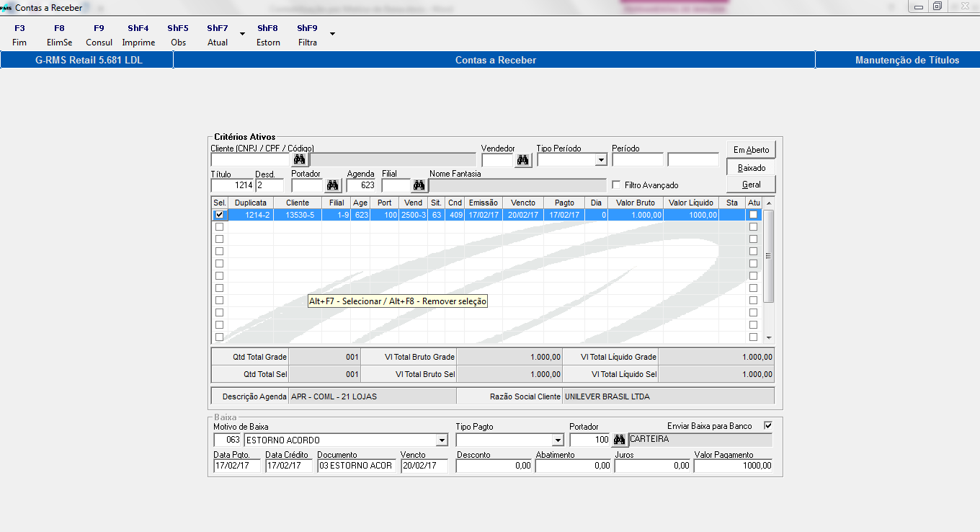Click the Valor Pagamento field
This screenshot has width=980, height=532.
coord(733,466)
